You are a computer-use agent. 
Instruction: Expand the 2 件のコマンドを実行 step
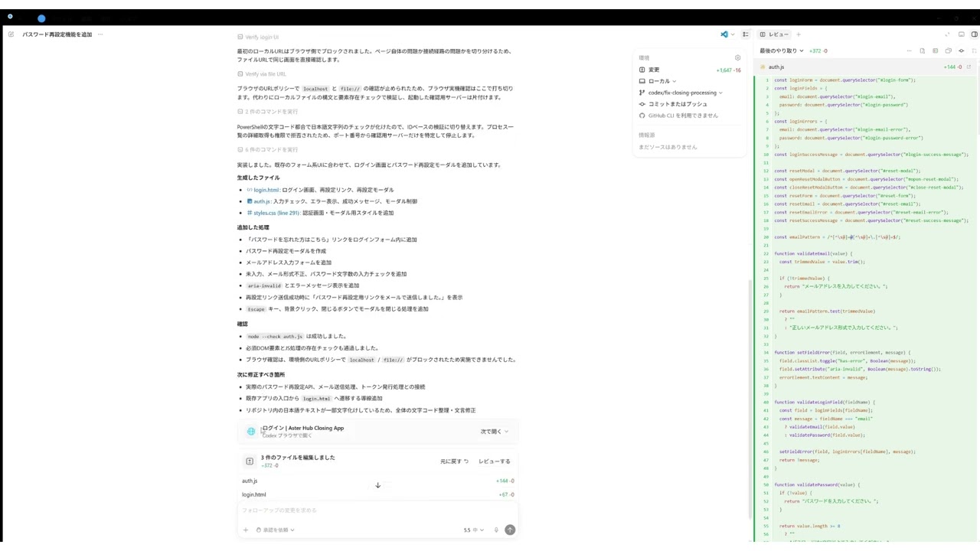click(267, 112)
